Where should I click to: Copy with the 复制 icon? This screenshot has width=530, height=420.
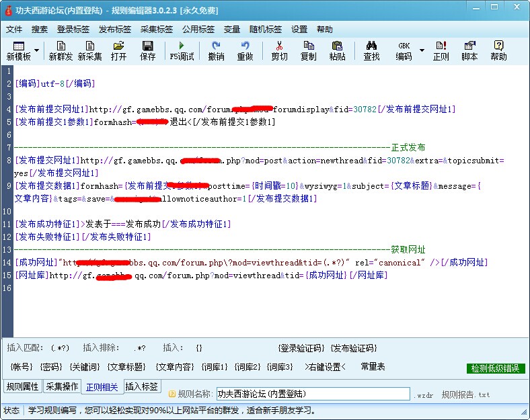(x=308, y=50)
